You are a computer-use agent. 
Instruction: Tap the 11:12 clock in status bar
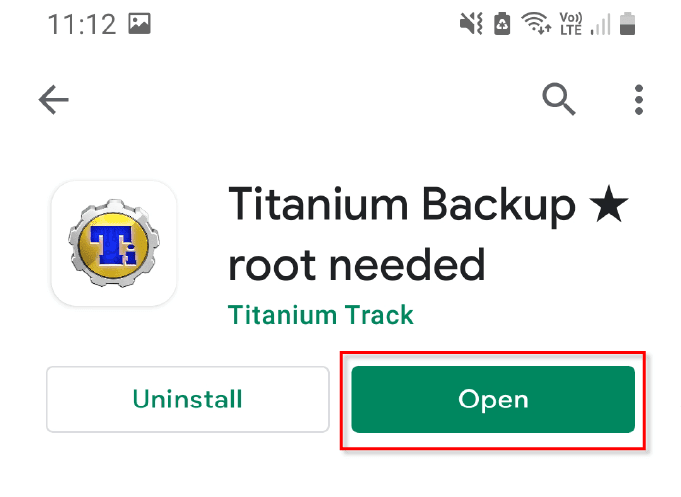click(82, 24)
